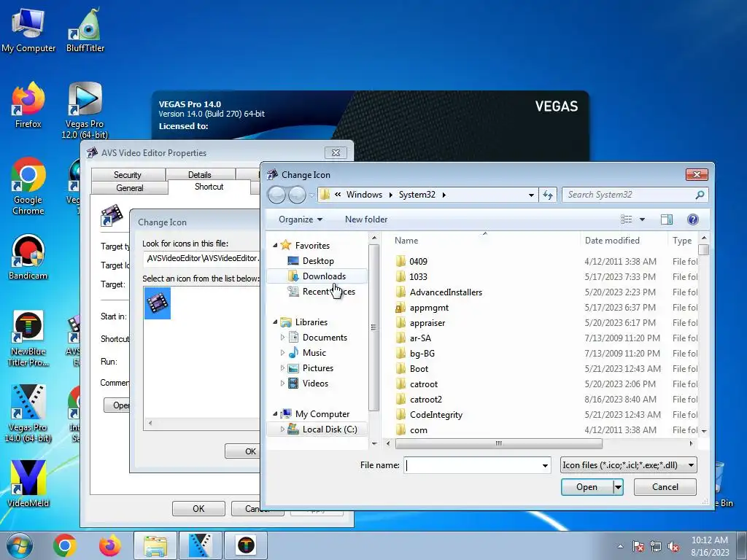This screenshot has width=747, height=560.
Task: Click the refresh button beside the address bar
Action: (548, 195)
